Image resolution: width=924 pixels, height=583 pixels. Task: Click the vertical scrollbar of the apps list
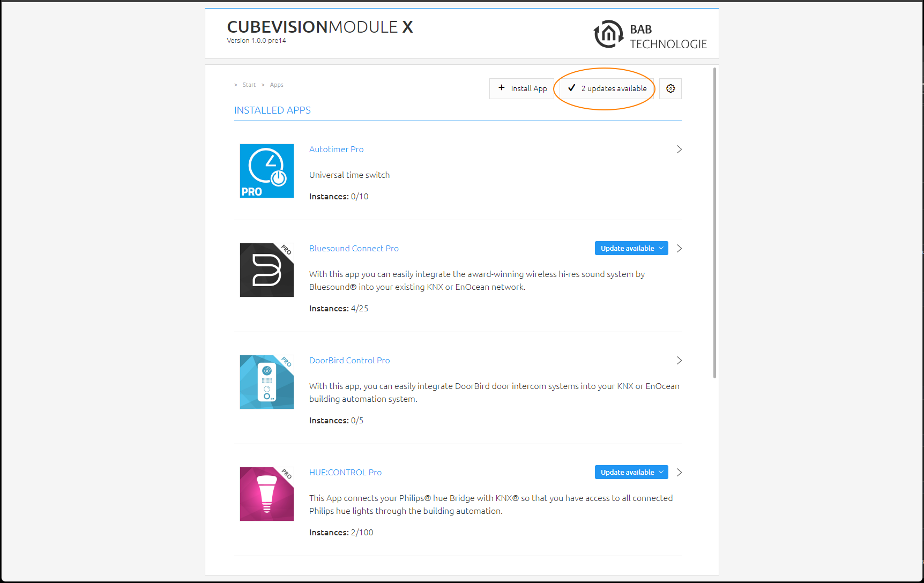click(715, 223)
